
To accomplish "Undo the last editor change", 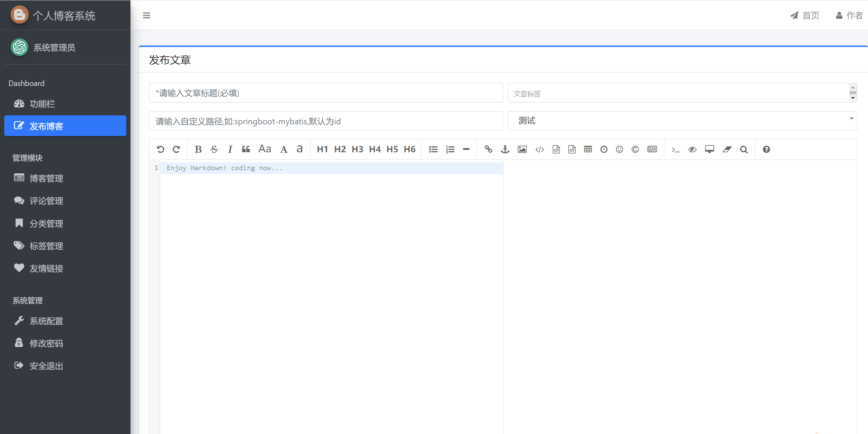I will (160, 149).
